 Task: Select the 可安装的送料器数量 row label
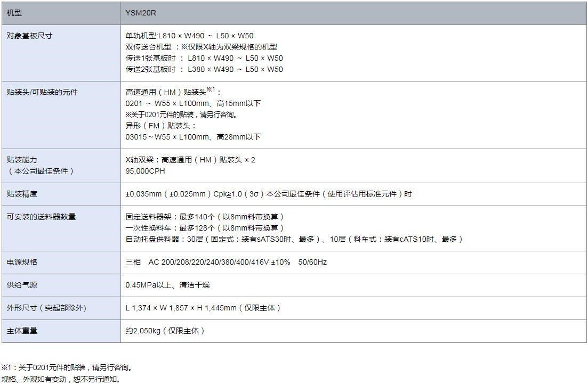[41, 217]
